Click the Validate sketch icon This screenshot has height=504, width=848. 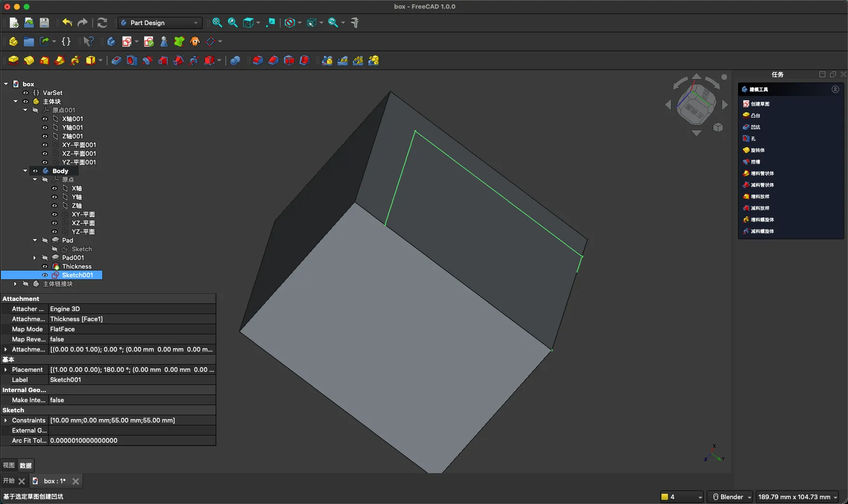point(149,41)
